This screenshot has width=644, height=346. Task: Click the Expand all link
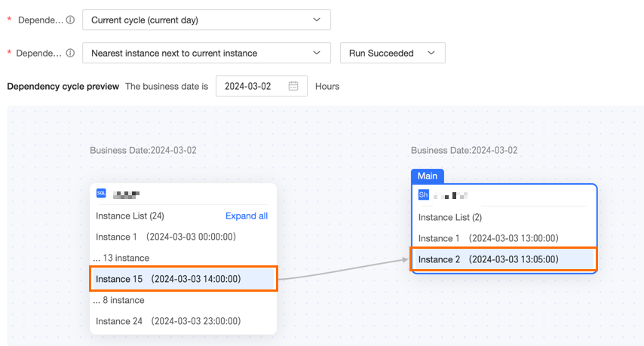coord(247,216)
